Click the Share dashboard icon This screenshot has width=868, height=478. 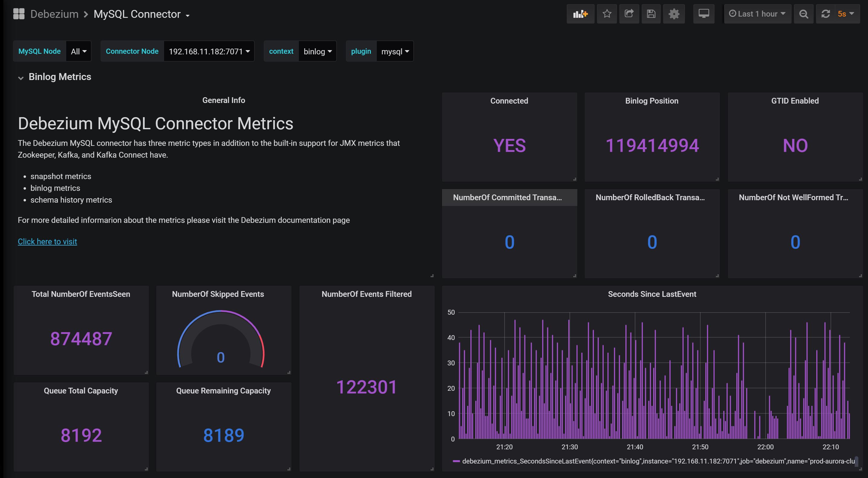[x=629, y=14]
